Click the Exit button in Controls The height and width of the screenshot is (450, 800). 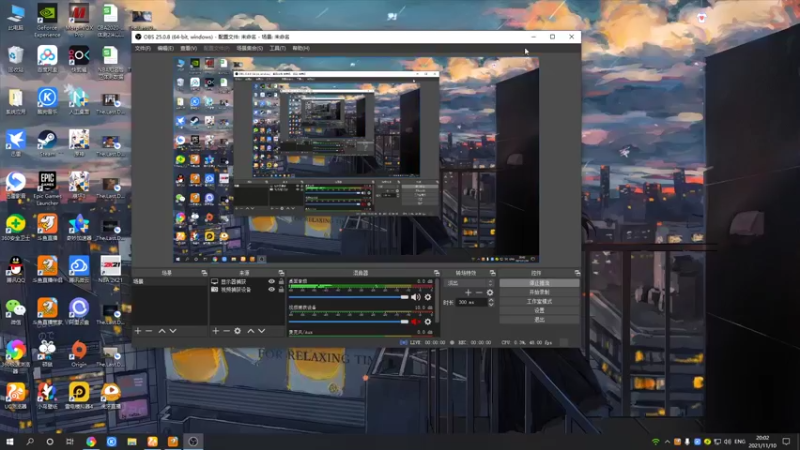[539, 319]
